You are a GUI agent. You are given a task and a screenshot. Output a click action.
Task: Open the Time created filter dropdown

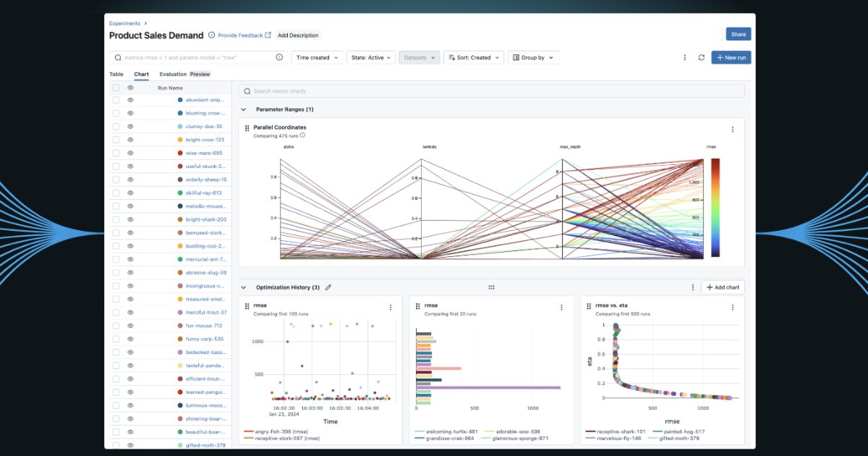[x=317, y=57]
